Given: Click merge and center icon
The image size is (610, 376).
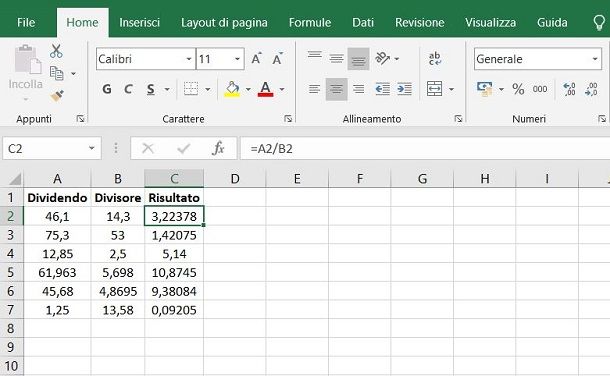Looking at the screenshot, I should pyautogui.click(x=435, y=89).
